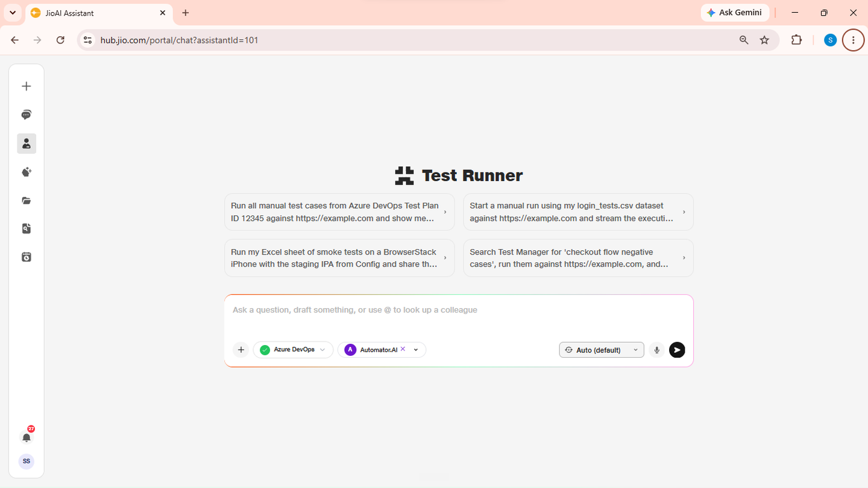868x488 pixels.
Task: Click the green check on Azure DevOps
Action: (265, 350)
